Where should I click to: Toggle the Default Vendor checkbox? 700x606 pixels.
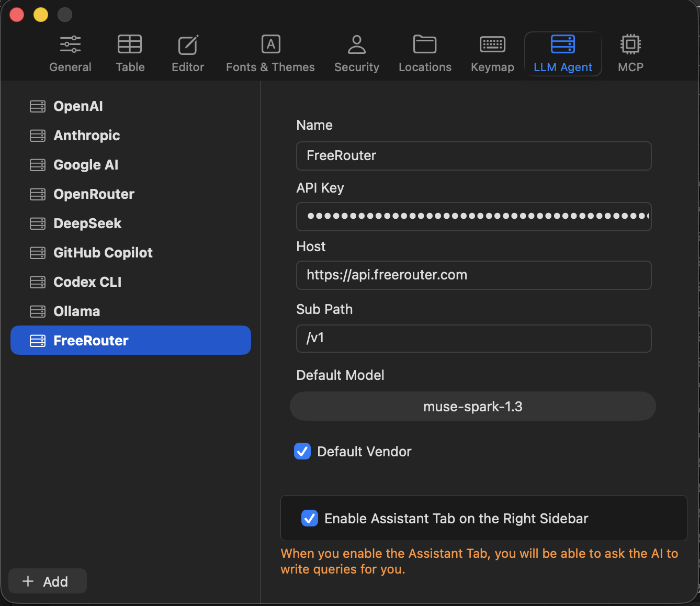[302, 451]
